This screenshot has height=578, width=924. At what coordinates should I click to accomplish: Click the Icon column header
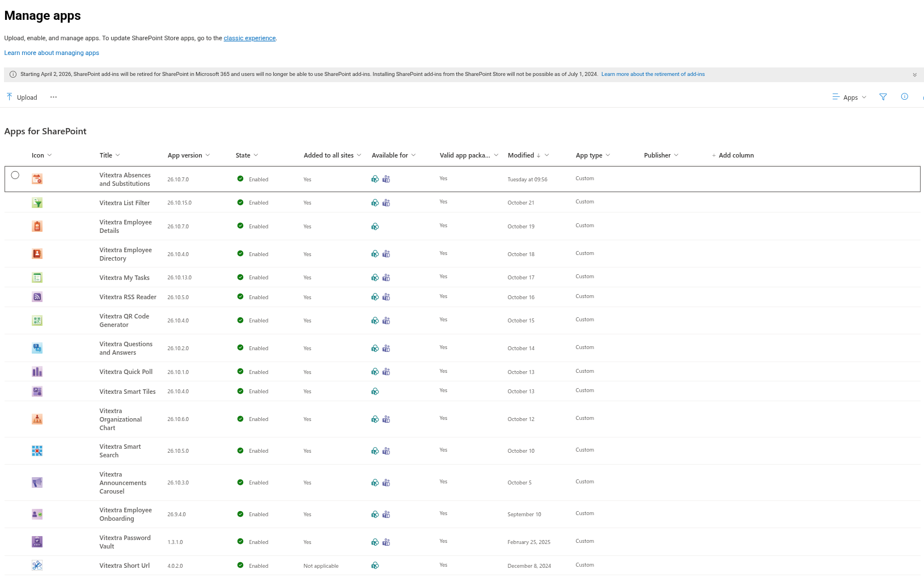[x=41, y=155]
